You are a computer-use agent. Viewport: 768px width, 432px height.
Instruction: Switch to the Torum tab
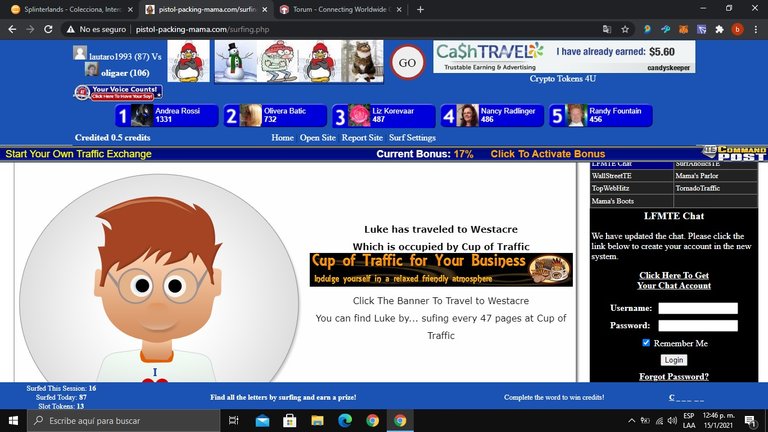point(340,9)
